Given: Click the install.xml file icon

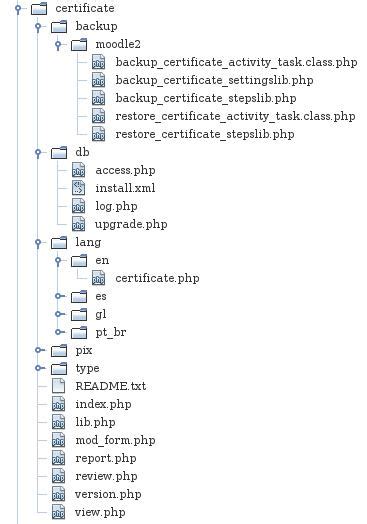Looking at the screenshot, I should pyautogui.click(x=79, y=188).
